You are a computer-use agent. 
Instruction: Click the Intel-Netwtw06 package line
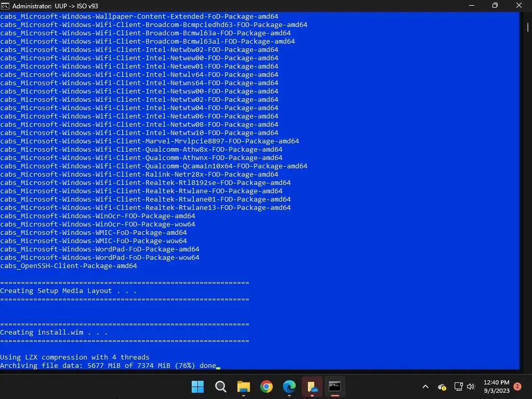pos(139,116)
